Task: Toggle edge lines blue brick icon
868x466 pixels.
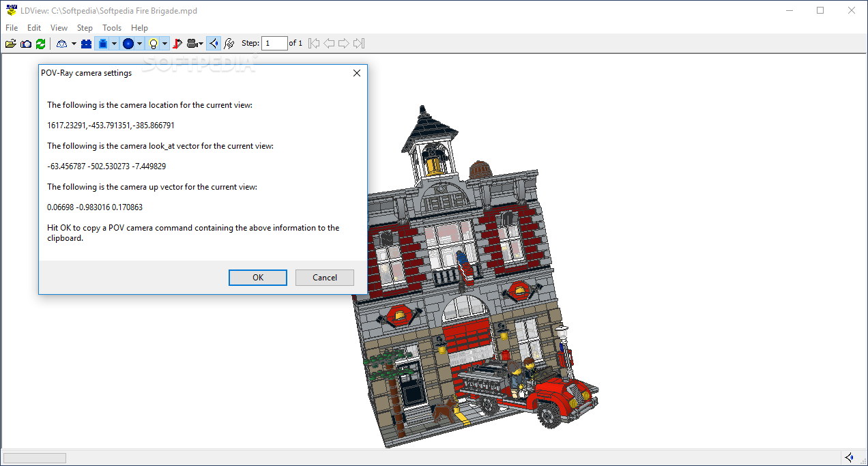Action: pos(102,44)
